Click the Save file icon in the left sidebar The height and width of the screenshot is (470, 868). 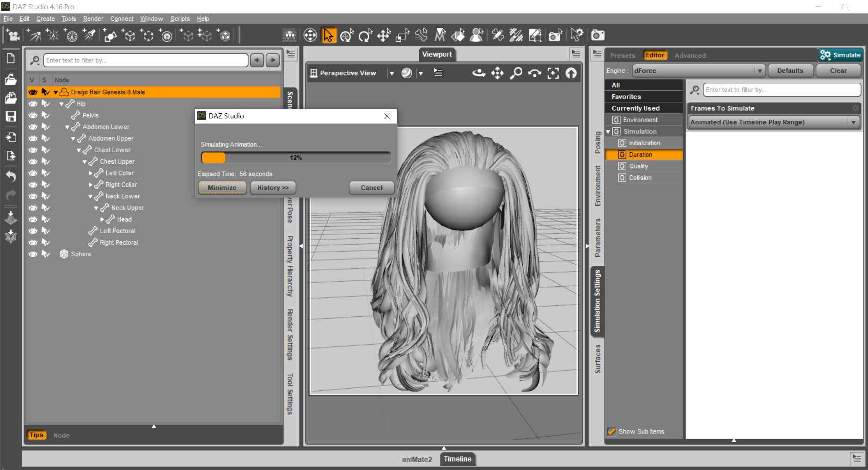point(11,116)
